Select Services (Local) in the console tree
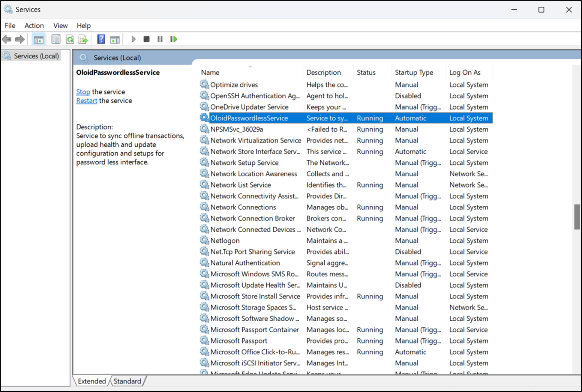Viewport: 582px width, 392px height. pyautogui.click(x=31, y=56)
